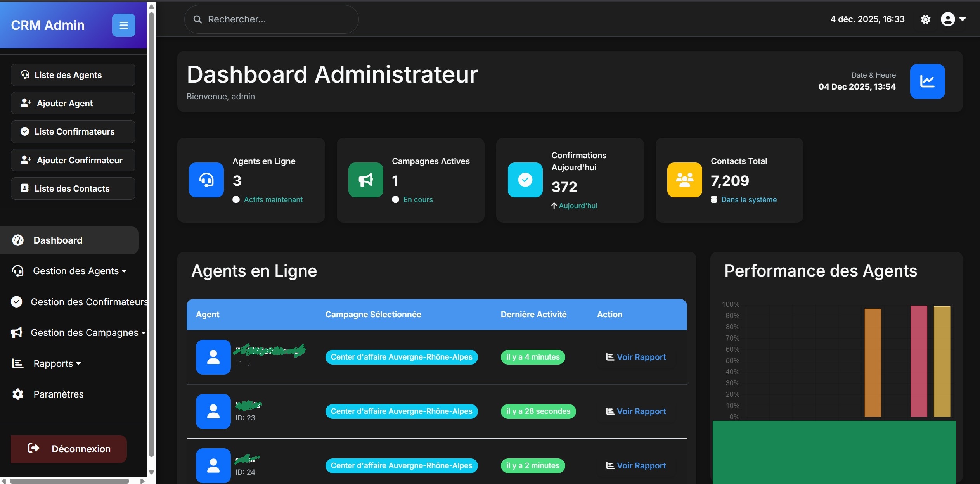This screenshot has width=980, height=484.
Task: Click the megaphone icon on Campagnes Actives card
Action: coord(365,180)
